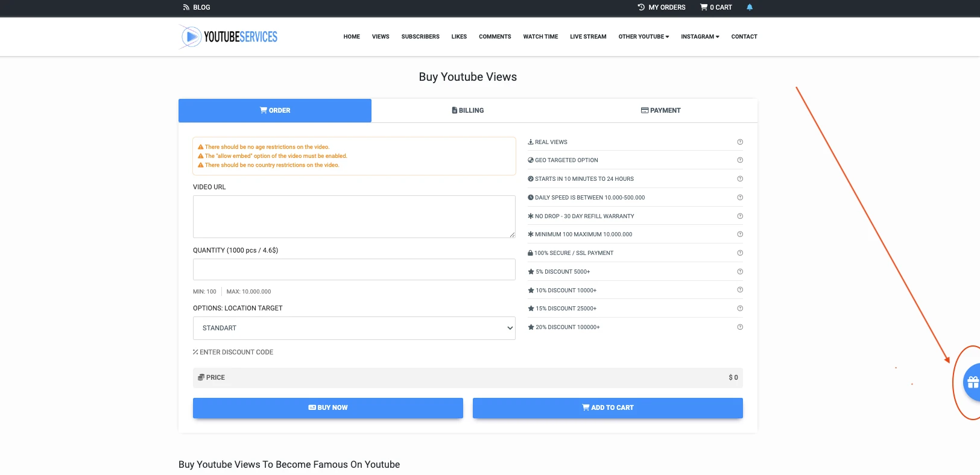Click help icon for 20% Discount 100000+
The image size is (980, 475).
(740, 327)
